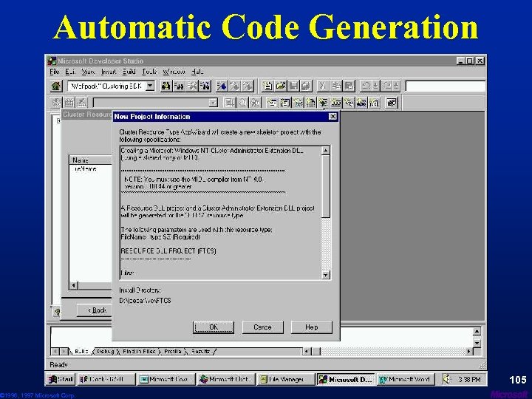The height and width of the screenshot is (399, 532).
Task: Click the Name column header in wizard
Action: tap(91, 160)
